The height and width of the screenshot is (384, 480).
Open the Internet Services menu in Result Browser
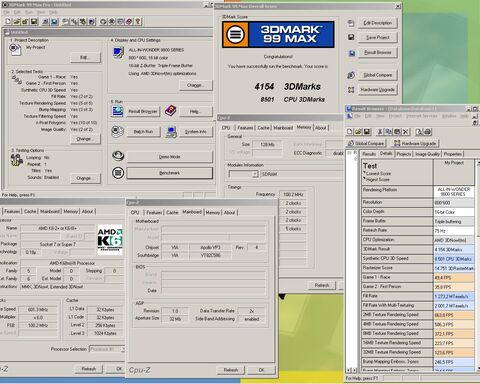[x=422, y=116]
